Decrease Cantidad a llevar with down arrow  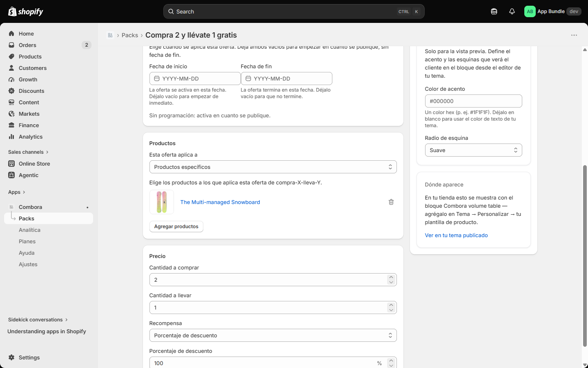[391, 310]
